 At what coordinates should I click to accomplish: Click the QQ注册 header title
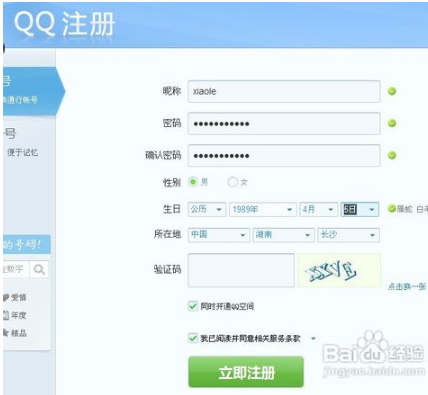click(65, 24)
